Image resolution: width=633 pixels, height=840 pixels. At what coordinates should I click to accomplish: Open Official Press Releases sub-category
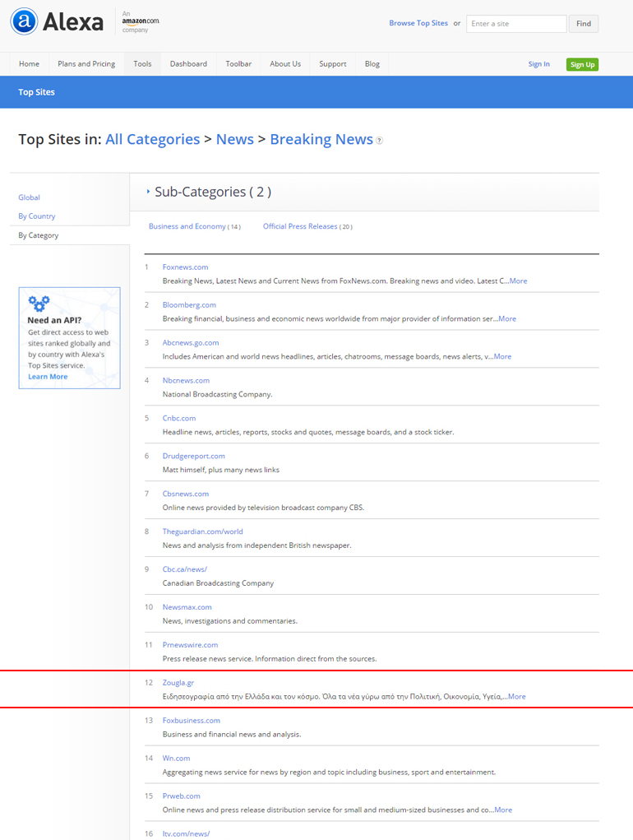pos(300,226)
